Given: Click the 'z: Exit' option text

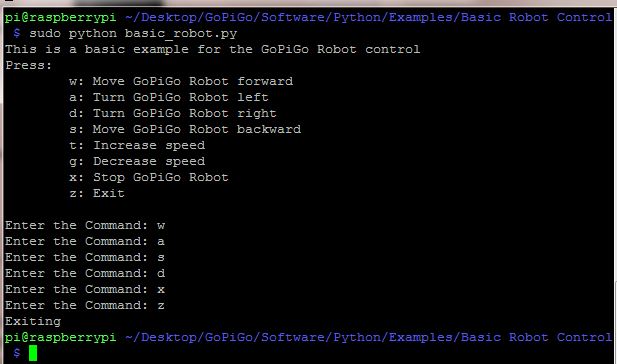Looking at the screenshot, I should (x=97, y=193).
